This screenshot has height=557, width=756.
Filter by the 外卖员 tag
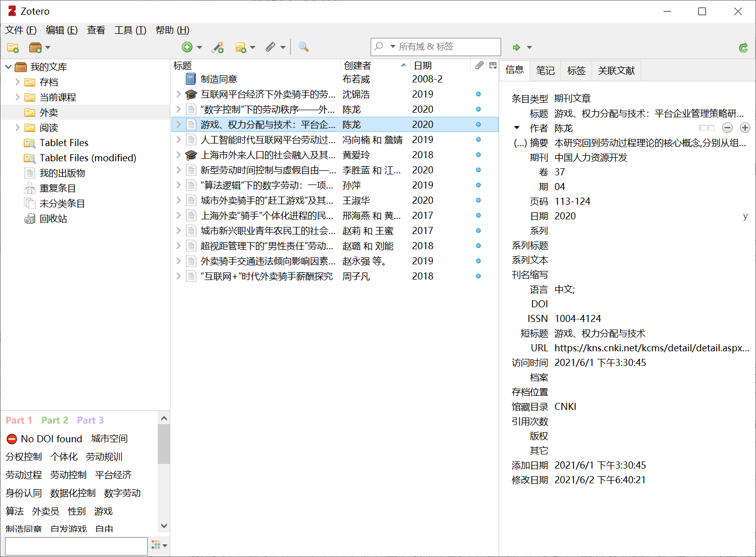pos(46,512)
